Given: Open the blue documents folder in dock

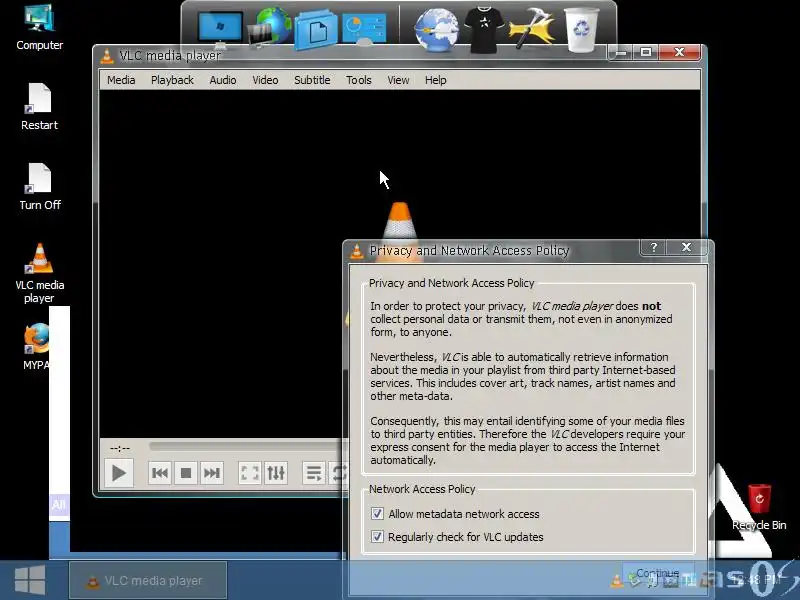Looking at the screenshot, I should click(x=315, y=31).
